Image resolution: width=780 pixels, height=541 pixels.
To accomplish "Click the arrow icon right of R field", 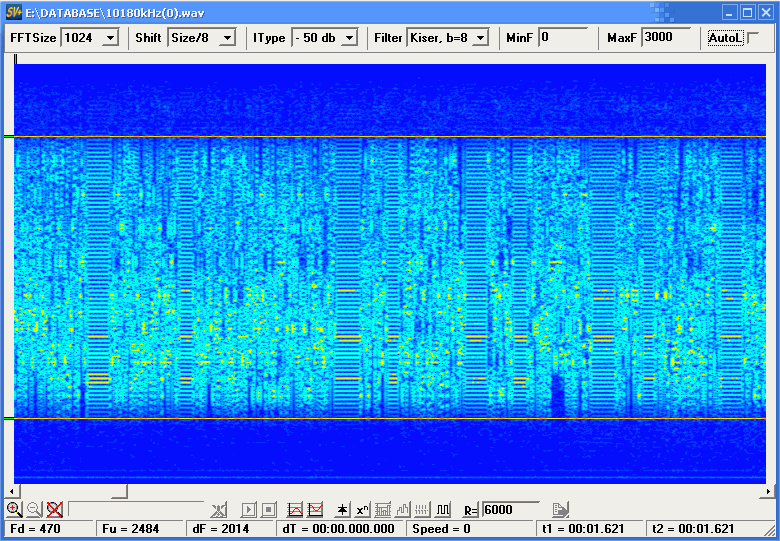I will click(561, 509).
